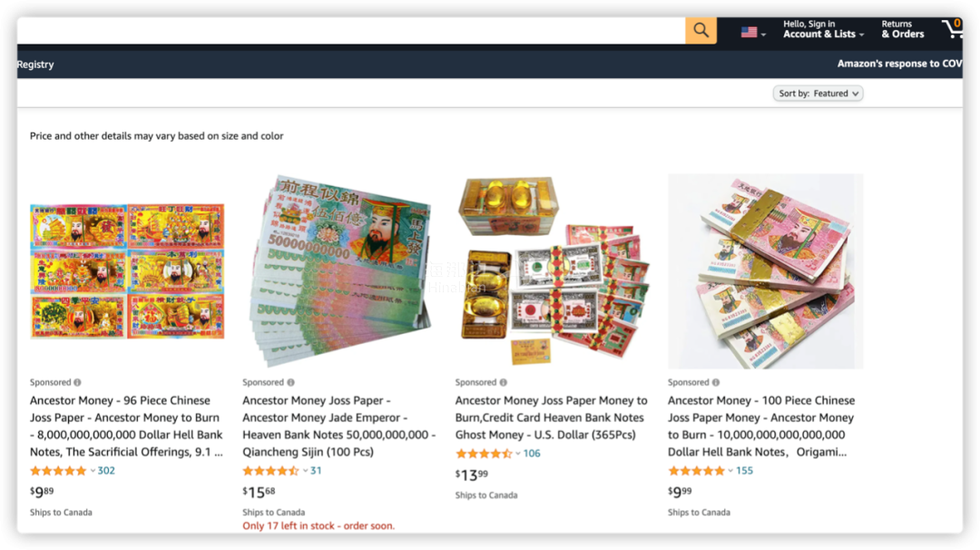Click Sponsored info icon on Jade Emperor product
The width and height of the screenshot is (980, 550).
[x=290, y=382]
